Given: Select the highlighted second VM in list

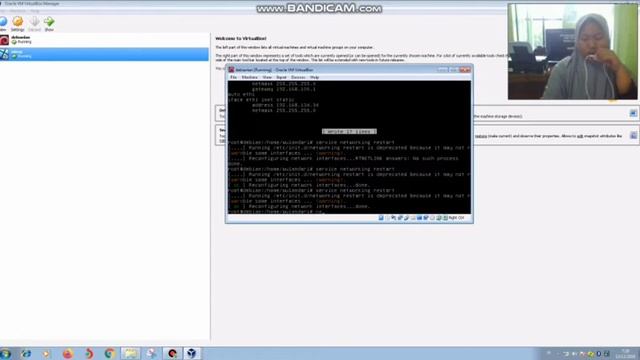Looking at the screenshot, I should point(104,54).
